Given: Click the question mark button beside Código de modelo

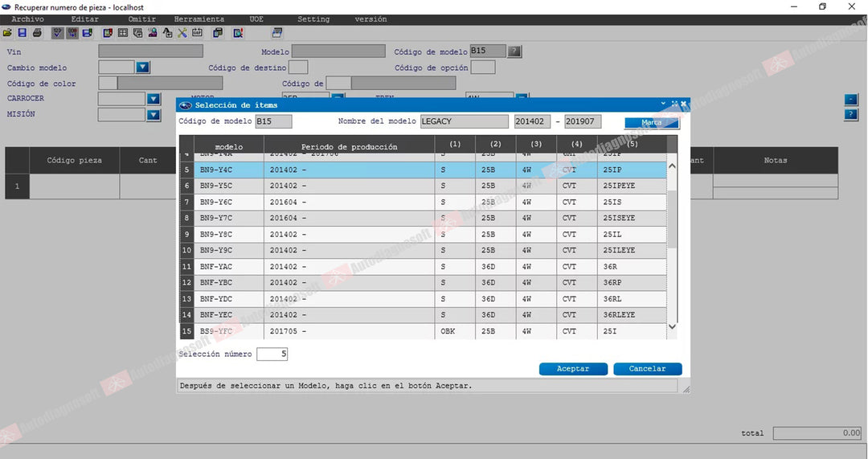Looking at the screenshot, I should point(514,51).
